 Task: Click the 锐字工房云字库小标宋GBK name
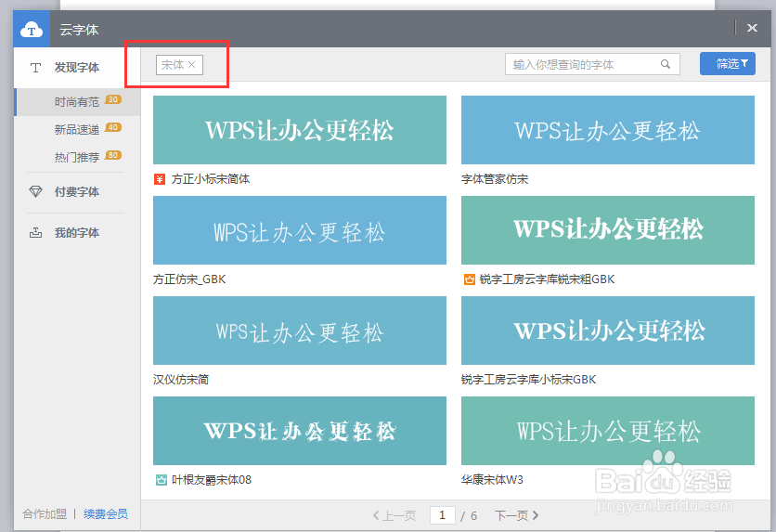(x=528, y=380)
